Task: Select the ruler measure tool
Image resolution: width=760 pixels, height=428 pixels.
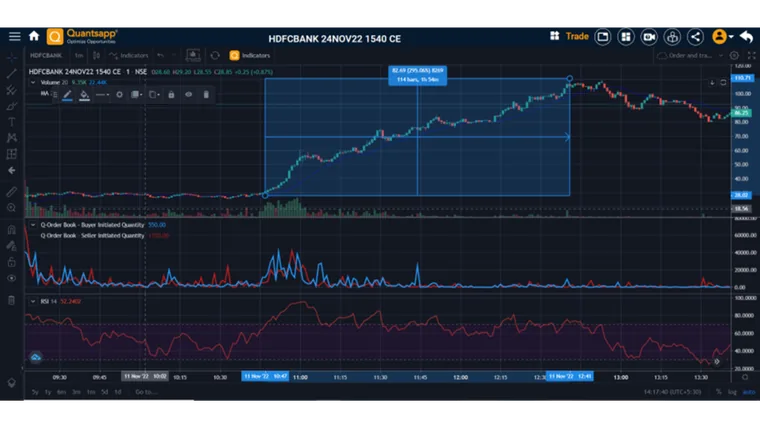Action: (12, 192)
